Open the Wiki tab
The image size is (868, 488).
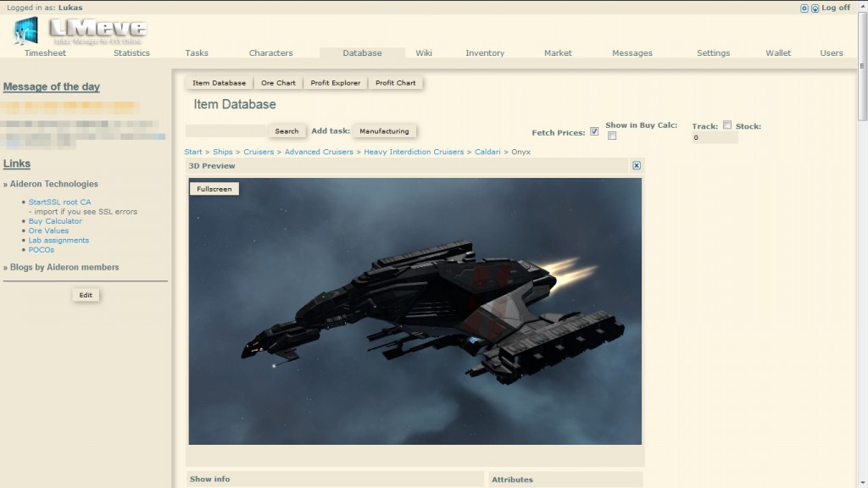424,53
